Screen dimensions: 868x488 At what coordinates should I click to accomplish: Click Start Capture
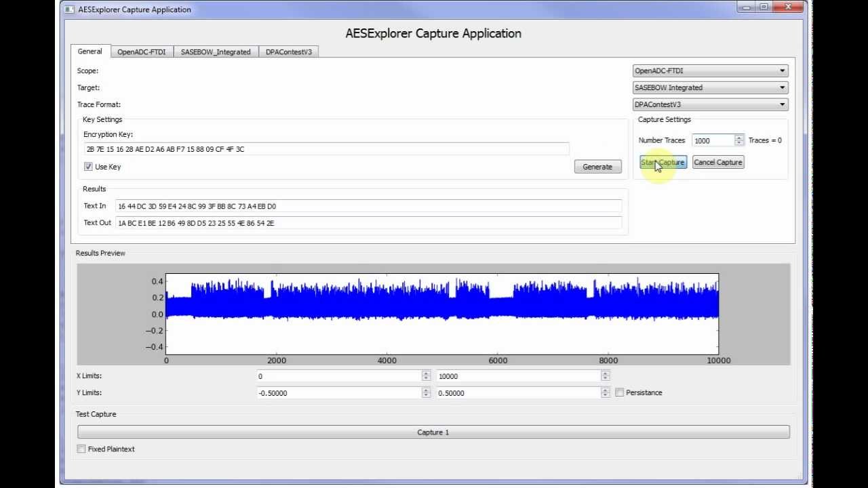[x=663, y=162]
